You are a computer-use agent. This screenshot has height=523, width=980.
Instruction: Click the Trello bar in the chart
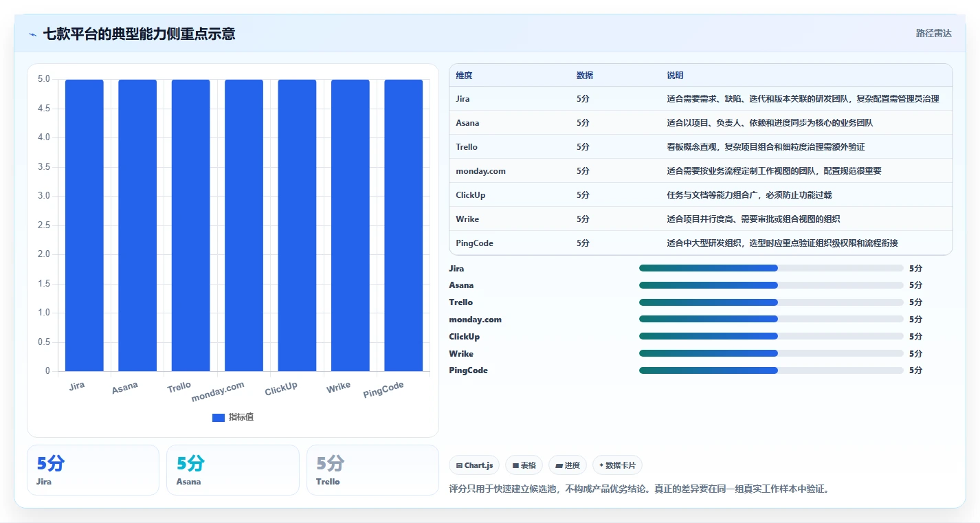[191, 225]
